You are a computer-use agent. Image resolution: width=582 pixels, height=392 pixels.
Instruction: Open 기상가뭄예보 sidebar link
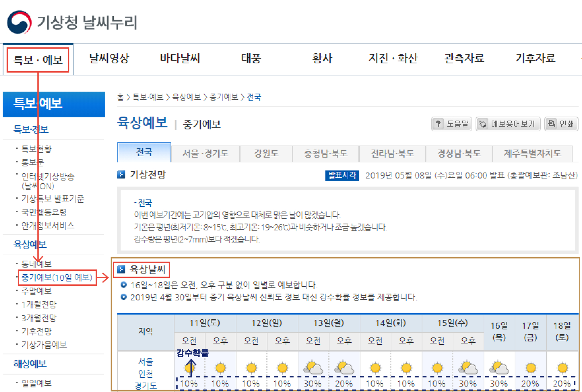44,345
